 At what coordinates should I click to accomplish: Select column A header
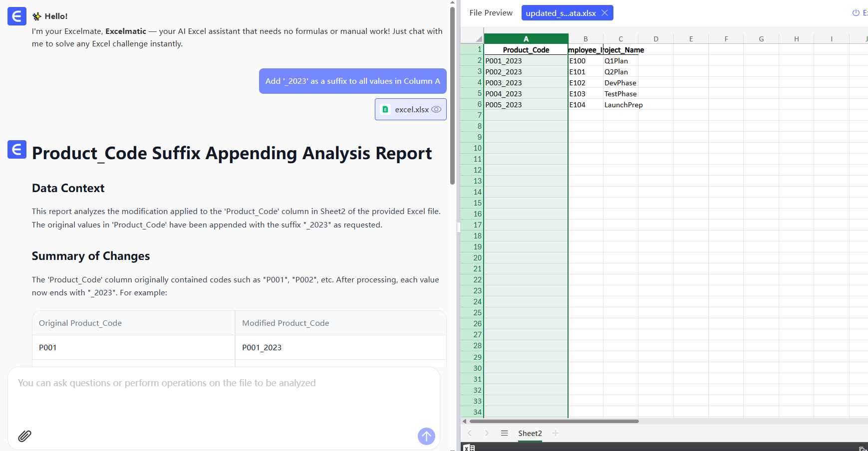[x=526, y=39]
